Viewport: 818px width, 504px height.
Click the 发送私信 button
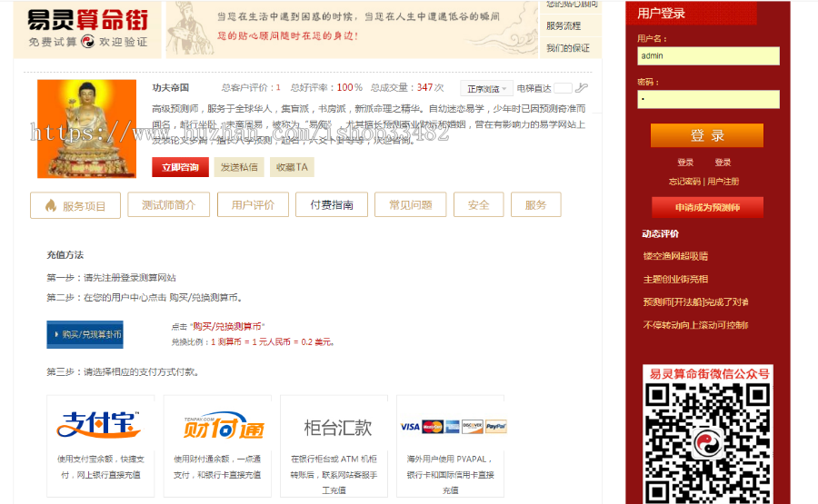[239, 167]
